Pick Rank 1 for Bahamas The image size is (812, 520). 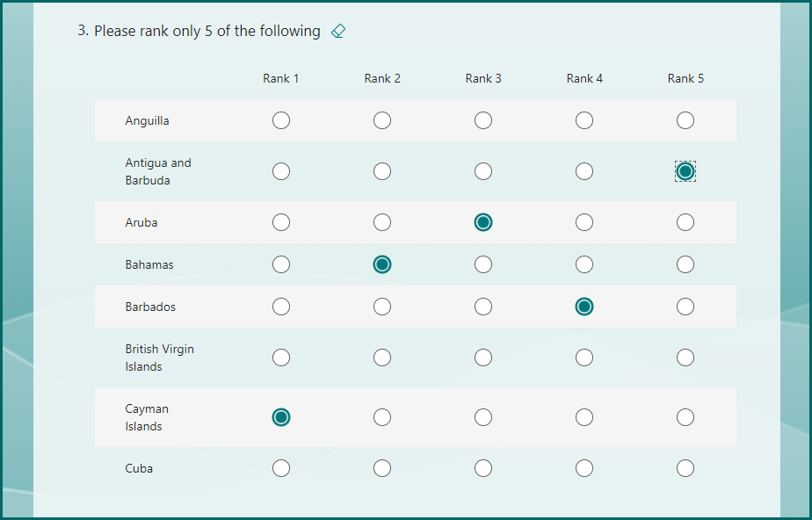click(281, 264)
